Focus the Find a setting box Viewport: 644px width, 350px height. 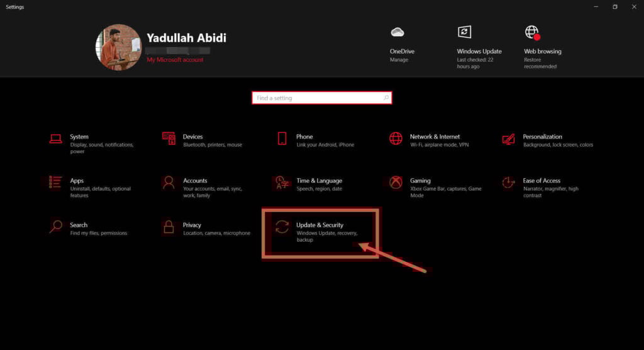(x=321, y=98)
